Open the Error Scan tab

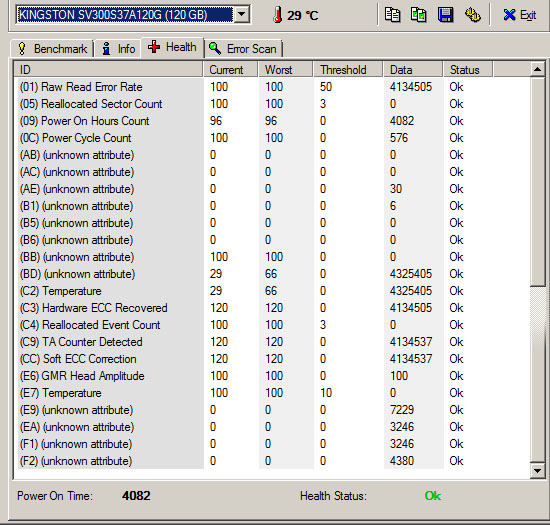pos(243,48)
